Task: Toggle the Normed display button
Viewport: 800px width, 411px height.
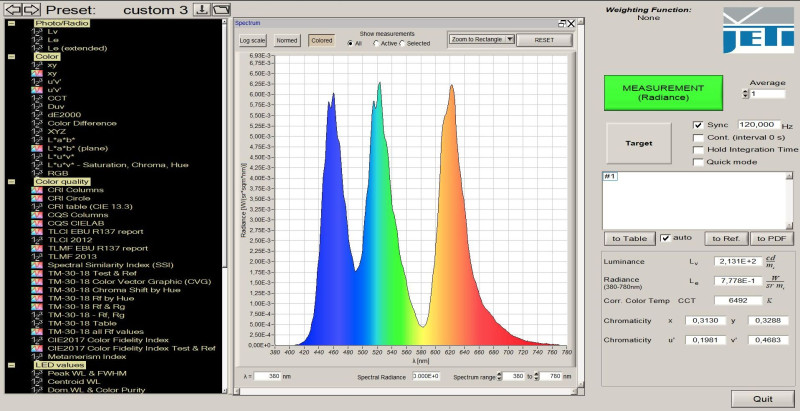Action: pyautogui.click(x=287, y=40)
